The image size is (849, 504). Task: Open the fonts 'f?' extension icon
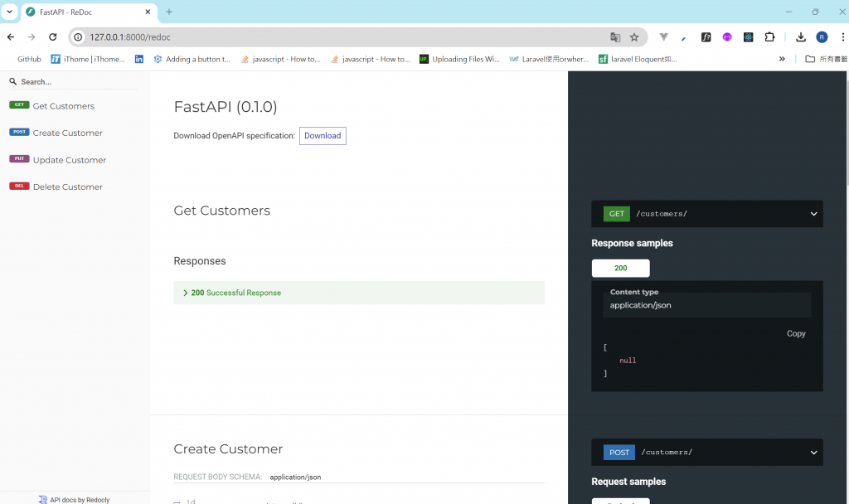point(706,36)
